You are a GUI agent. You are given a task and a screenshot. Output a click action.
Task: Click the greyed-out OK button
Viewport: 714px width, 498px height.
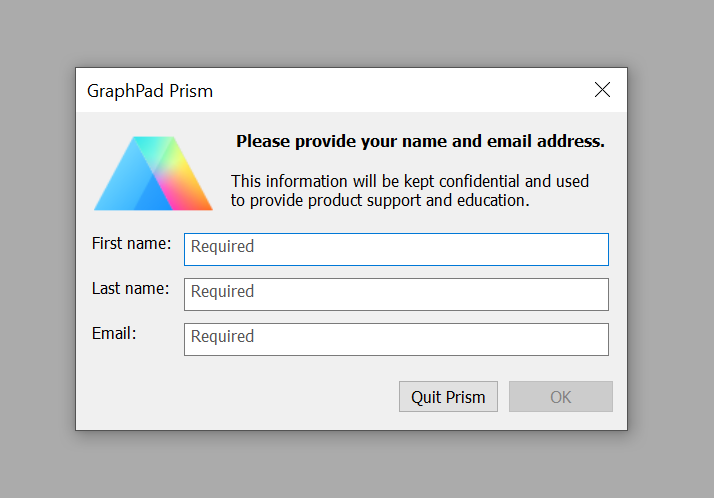tap(560, 397)
